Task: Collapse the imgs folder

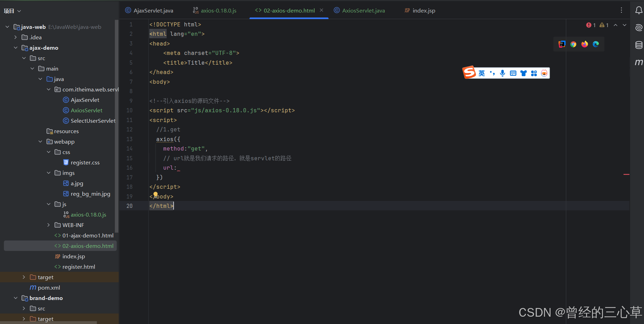Action: 49,173
